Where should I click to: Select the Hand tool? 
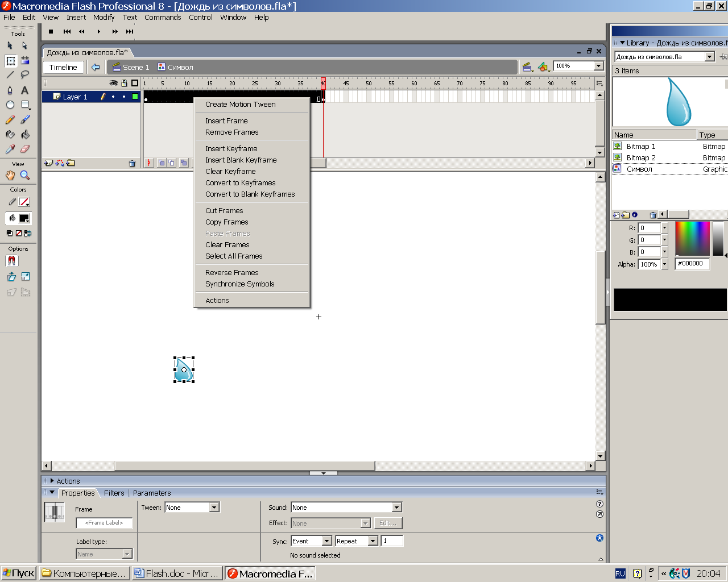(10, 175)
